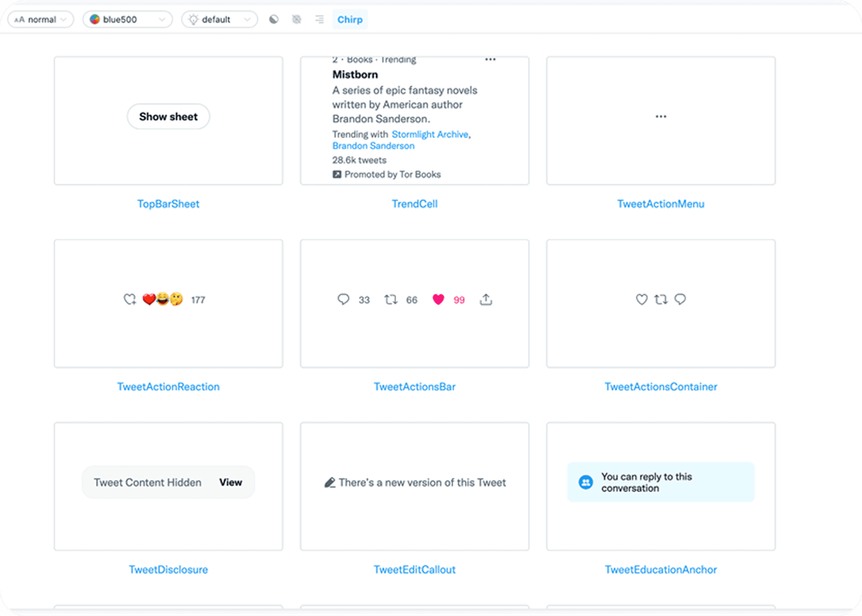Viewport: 862px width, 616px height.
Task: Click the ellipsis icon in TweetActionMenu card
Action: point(660,116)
